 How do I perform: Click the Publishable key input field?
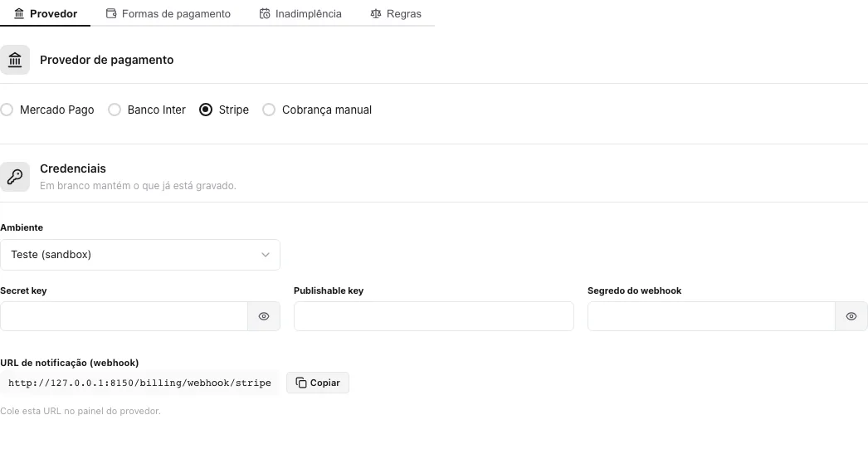click(x=433, y=316)
